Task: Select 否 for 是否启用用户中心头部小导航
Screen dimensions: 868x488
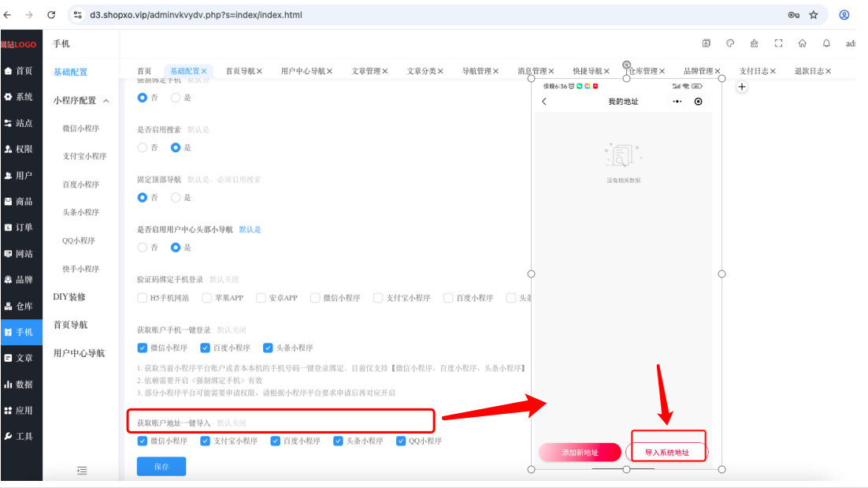Action: tap(143, 247)
